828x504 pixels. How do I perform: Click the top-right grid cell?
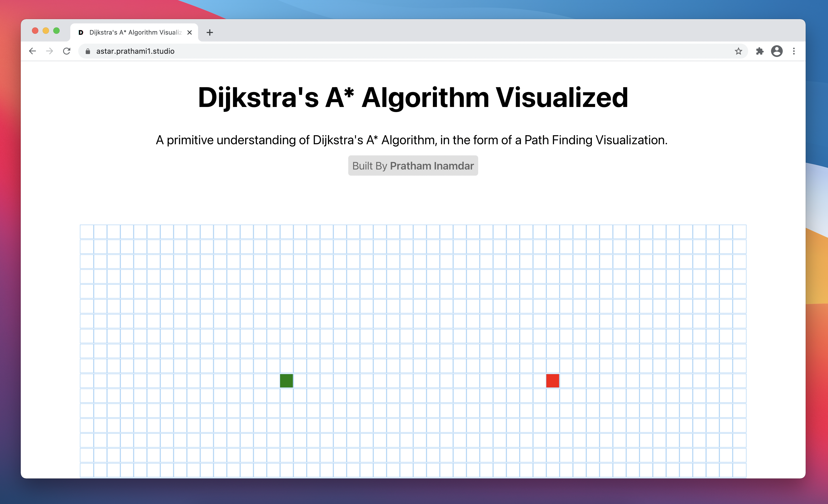point(739,232)
